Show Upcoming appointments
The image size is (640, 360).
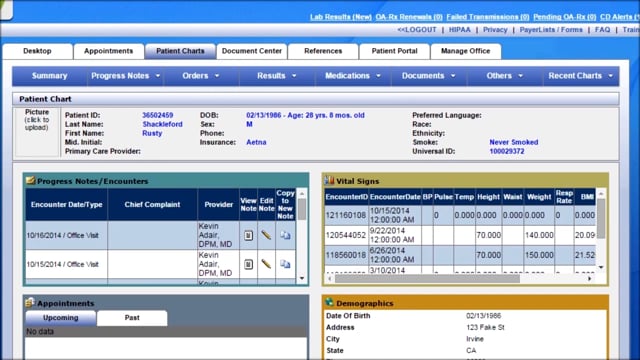[61, 318]
